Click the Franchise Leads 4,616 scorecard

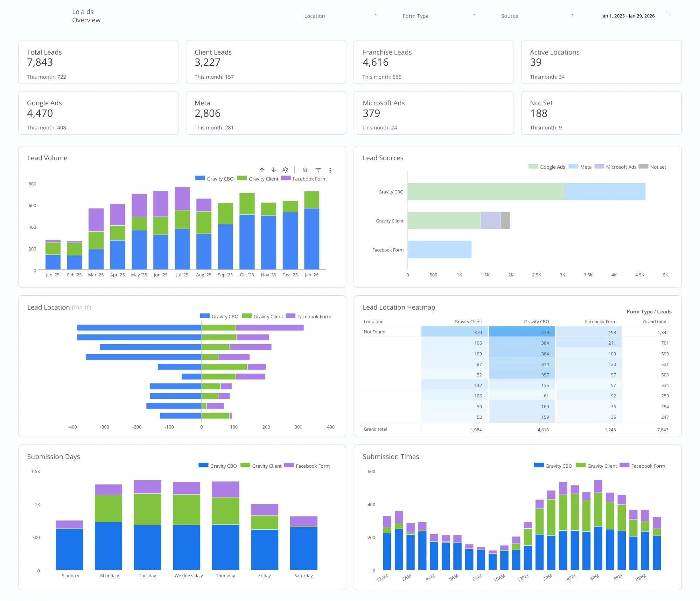pos(434,62)
